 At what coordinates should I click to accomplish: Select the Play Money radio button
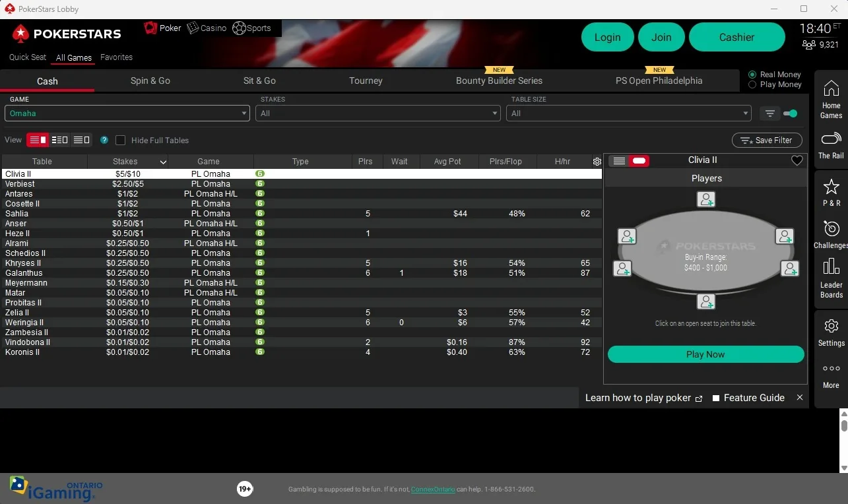pos(752,84)
